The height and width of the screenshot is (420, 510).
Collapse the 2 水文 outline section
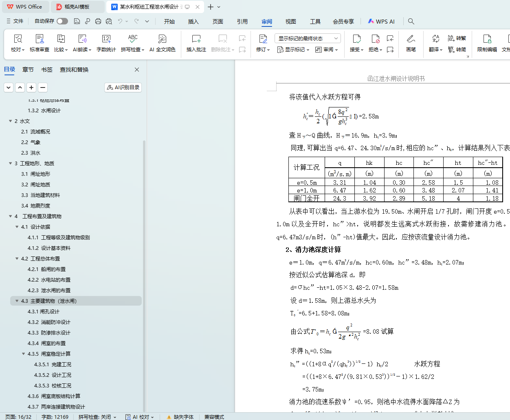click(x=11, y=121)
